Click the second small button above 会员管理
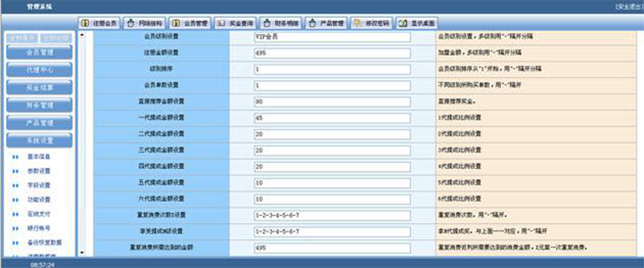This screenshot has width=644, height=268. (x=57, y=38)
